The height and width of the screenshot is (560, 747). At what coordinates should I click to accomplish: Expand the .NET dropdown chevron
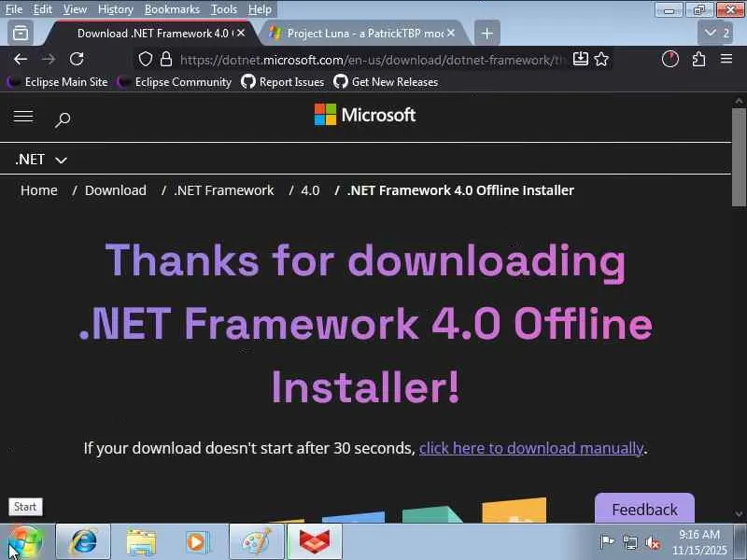pos(61,161)
